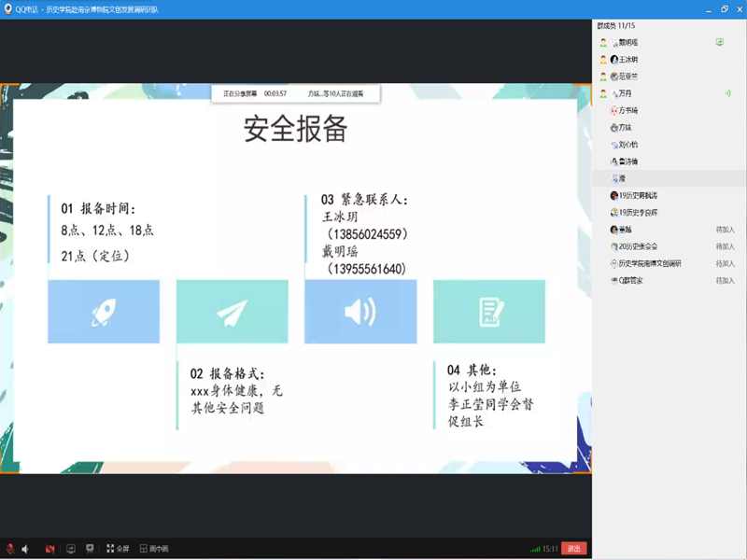Click the green screen-sharing icon beside 戴明瑶
Screen dimensions: 747x560
point(719,42)
